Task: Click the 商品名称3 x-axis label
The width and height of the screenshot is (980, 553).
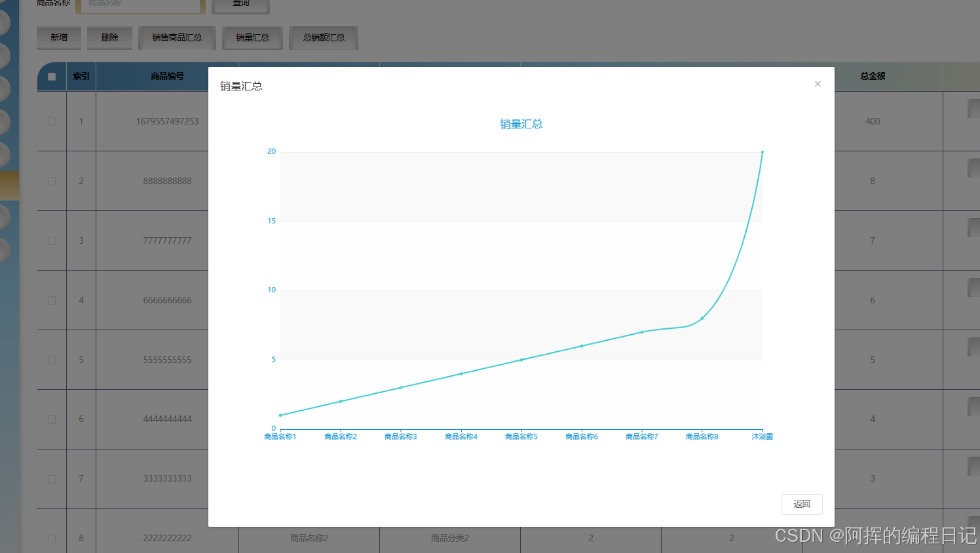Action: click(401, 436)
